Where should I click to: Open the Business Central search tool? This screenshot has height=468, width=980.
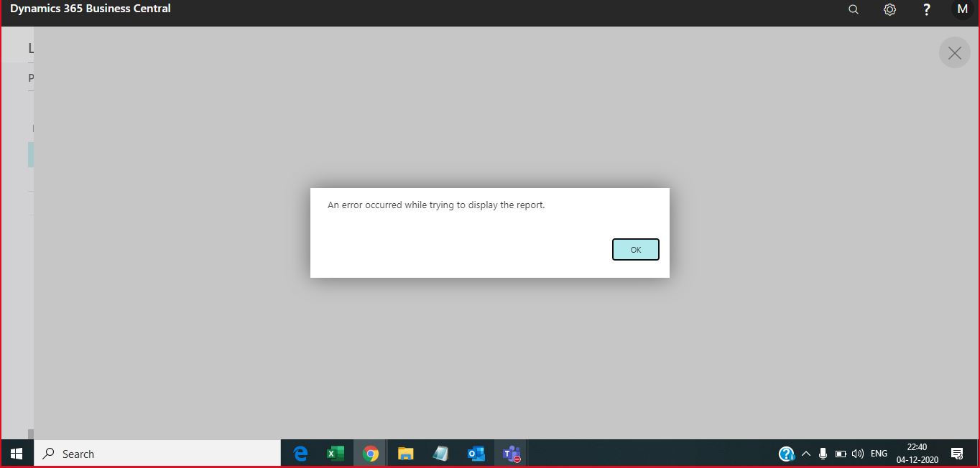click(853, 9)
